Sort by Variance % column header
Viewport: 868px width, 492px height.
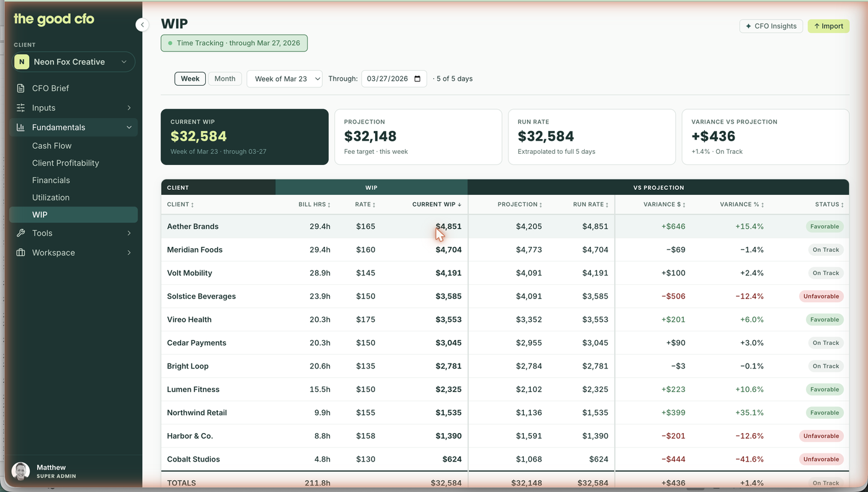click(742, 205)
